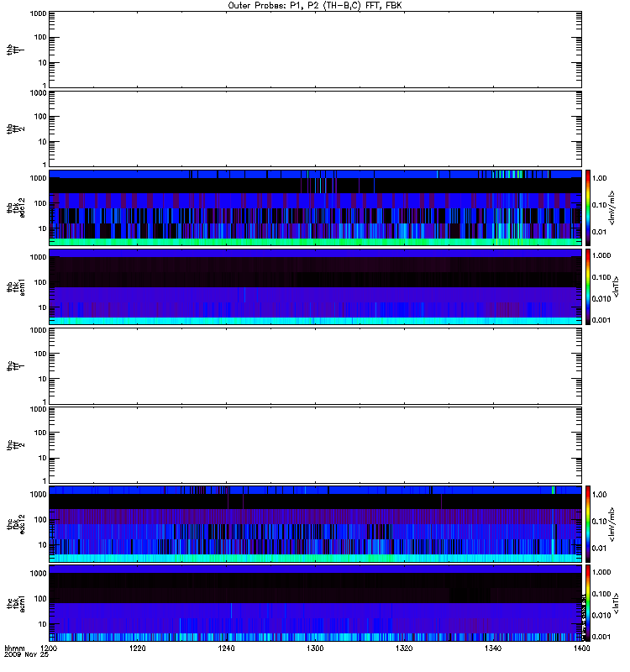
Task: Click the "<|mV/m|>" unit label of thb edc12
Action: point(612,207)
